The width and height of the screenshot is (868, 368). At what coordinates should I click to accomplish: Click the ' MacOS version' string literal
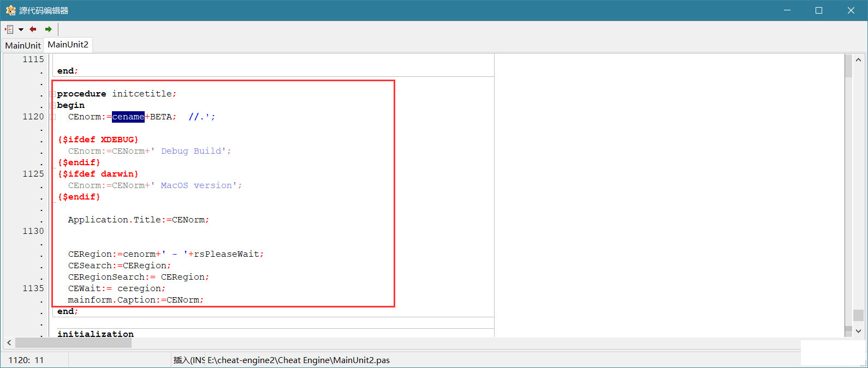[x=194, y=185]
